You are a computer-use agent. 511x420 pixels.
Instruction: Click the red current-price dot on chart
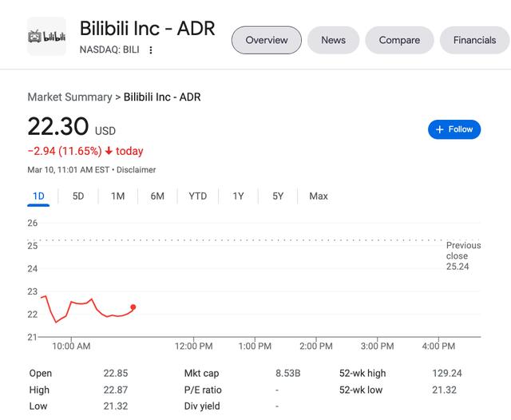133,307
